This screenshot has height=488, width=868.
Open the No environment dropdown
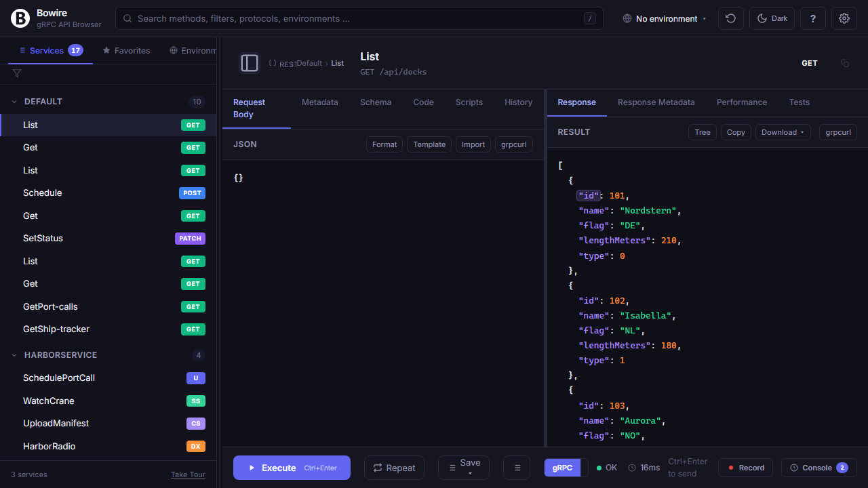tap(665, 18)
